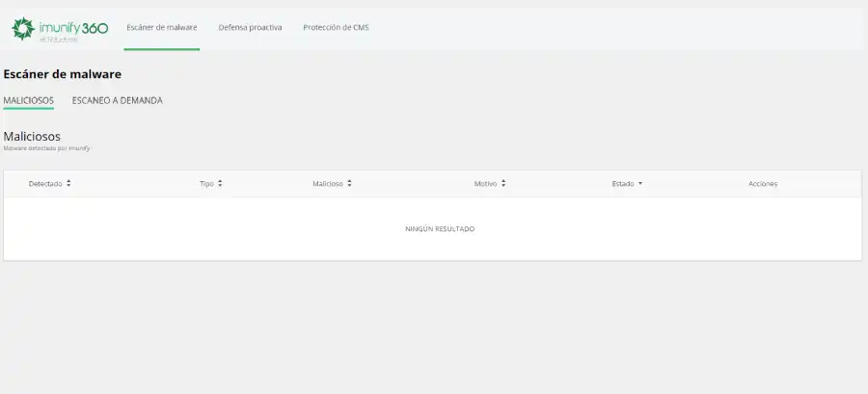Expand the Estado filter dropdown arrow
This screenshot has height=394, width=868.
click(640, 183)
